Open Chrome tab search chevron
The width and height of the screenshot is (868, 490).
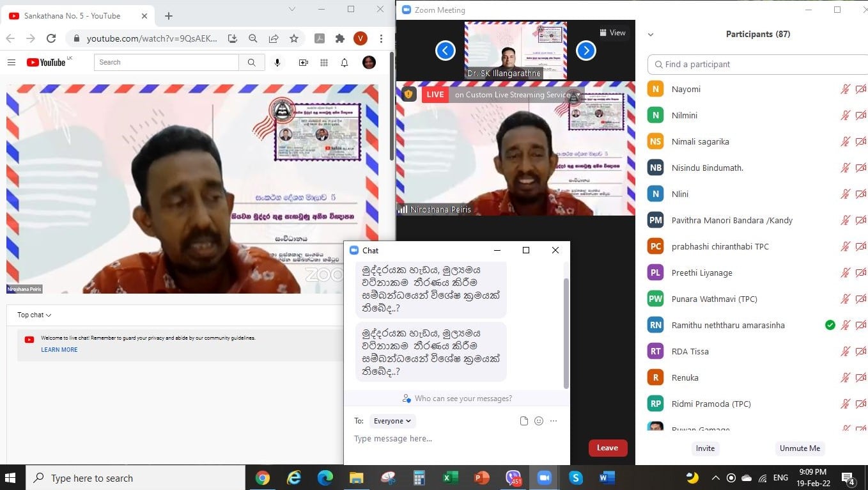292,9
